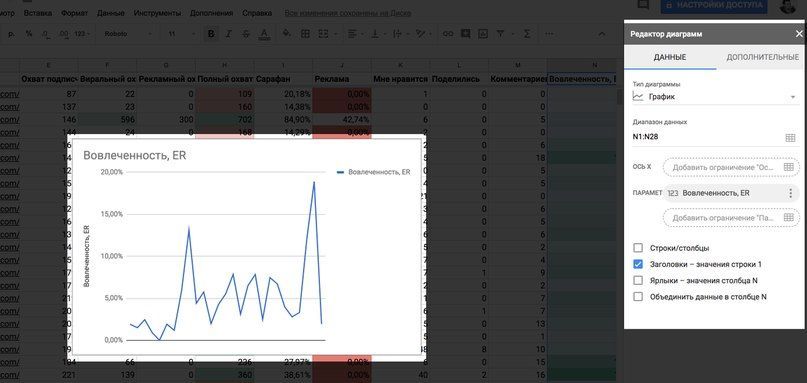Apply italic formatting
This screenshot has height=383, width=807.
point(229,34)
